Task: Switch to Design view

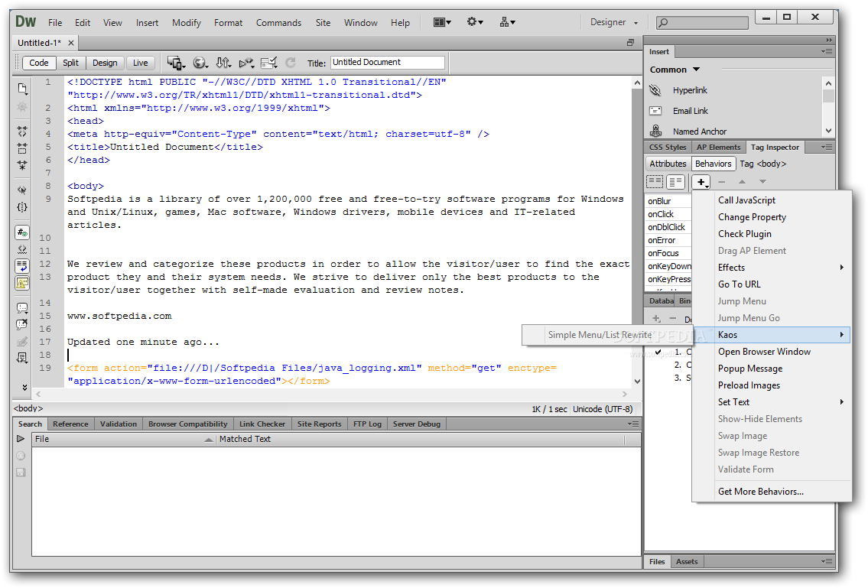Action: [105, 63]
